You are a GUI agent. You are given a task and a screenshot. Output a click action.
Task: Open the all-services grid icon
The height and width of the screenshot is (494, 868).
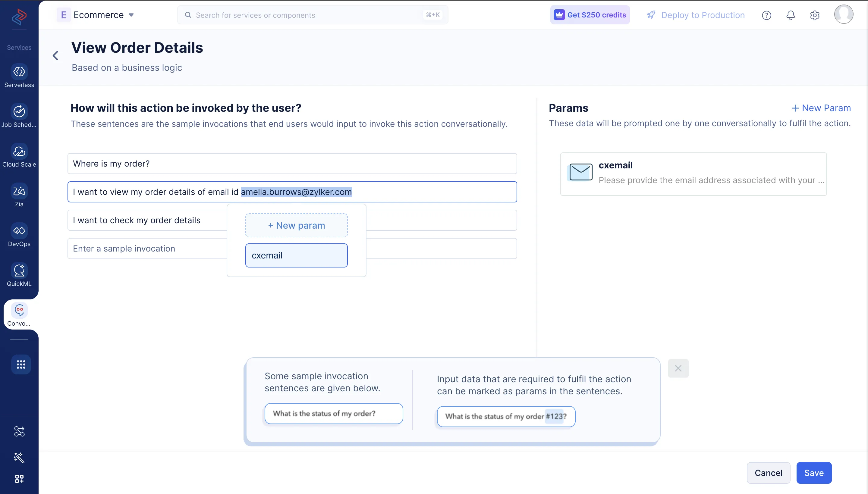coord(21,364)
